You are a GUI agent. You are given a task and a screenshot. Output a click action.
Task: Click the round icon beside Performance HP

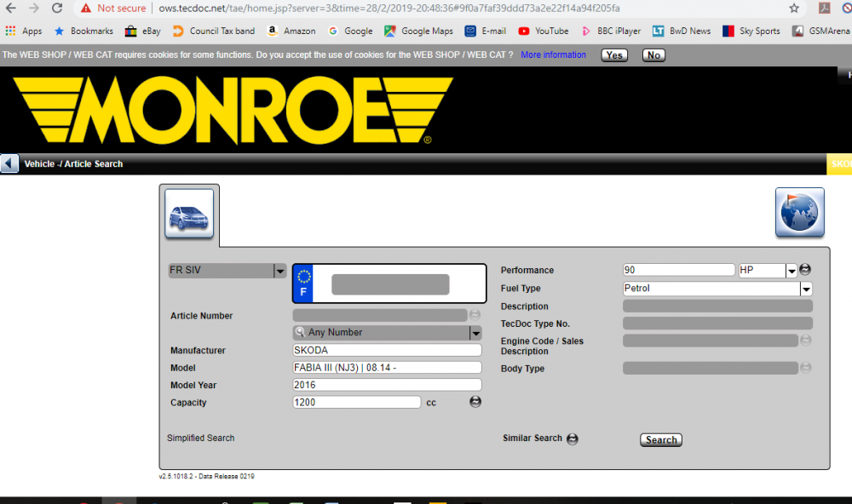coord(805,269)
